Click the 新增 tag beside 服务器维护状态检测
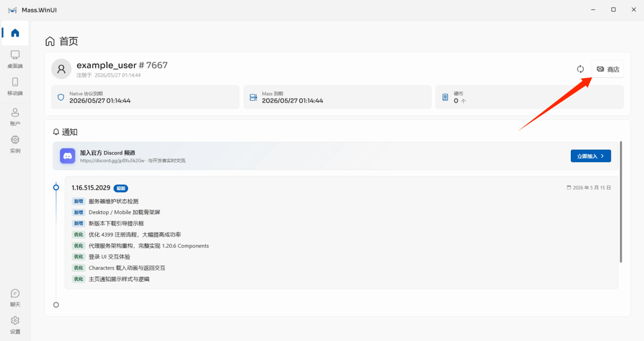Screen dimensions: 644x341 tap(79, 201)
